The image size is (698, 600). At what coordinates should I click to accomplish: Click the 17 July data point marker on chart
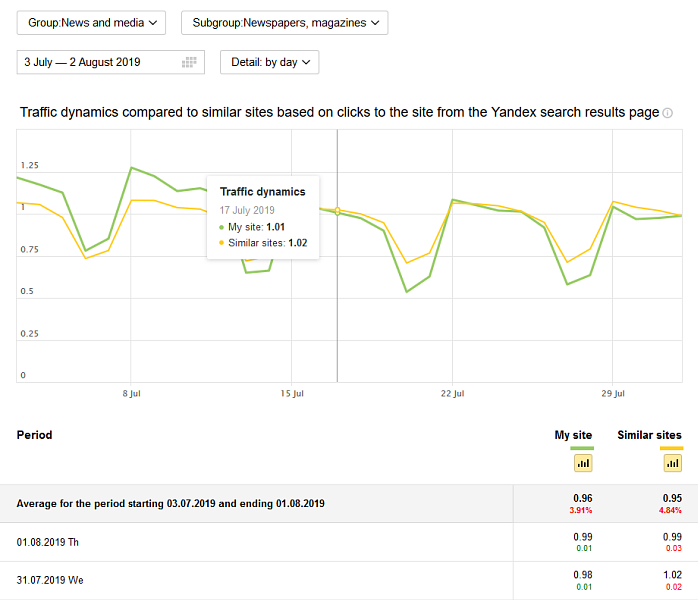tap(337, 210)
